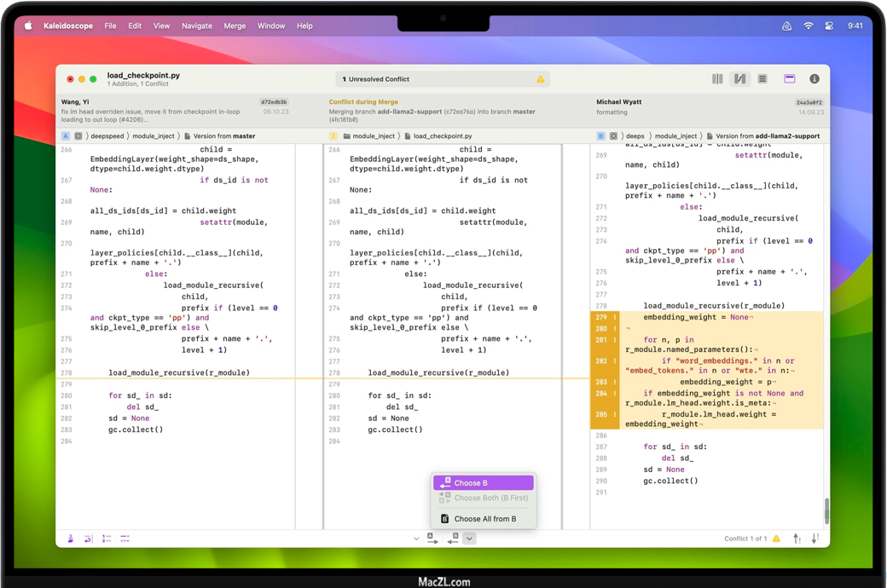Image resolution: width=887 pixels, height=588 pixels.
Task: Open the Merge menu
Action: [x=235, y=26]
